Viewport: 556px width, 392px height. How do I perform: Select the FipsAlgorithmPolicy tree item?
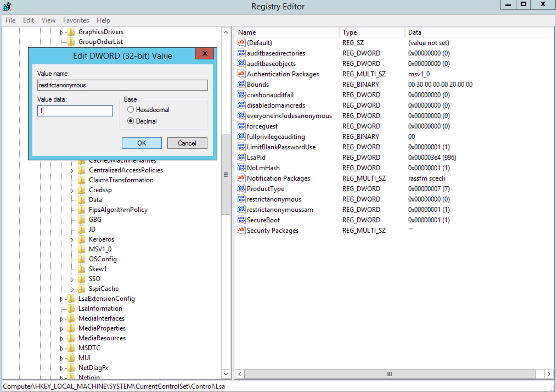tap(118, 210)
